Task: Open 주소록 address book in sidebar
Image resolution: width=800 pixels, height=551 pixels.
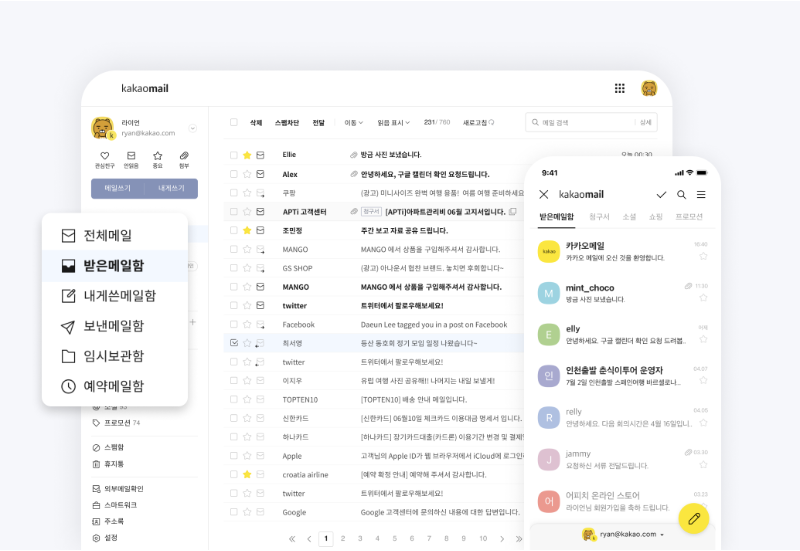Action: (108, 521)
